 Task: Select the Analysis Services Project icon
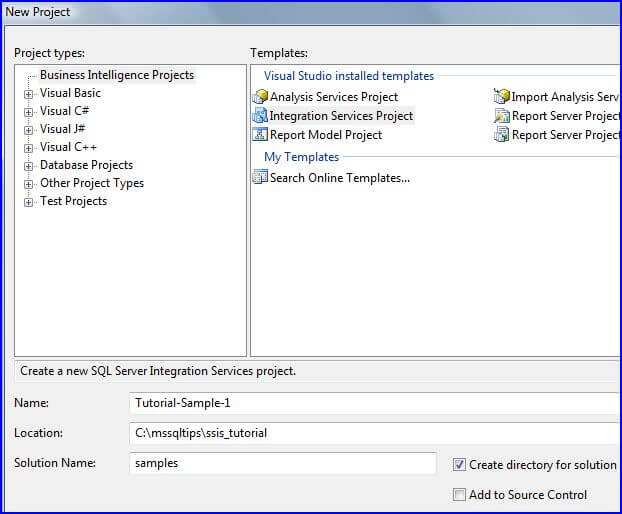coord(260,96)
